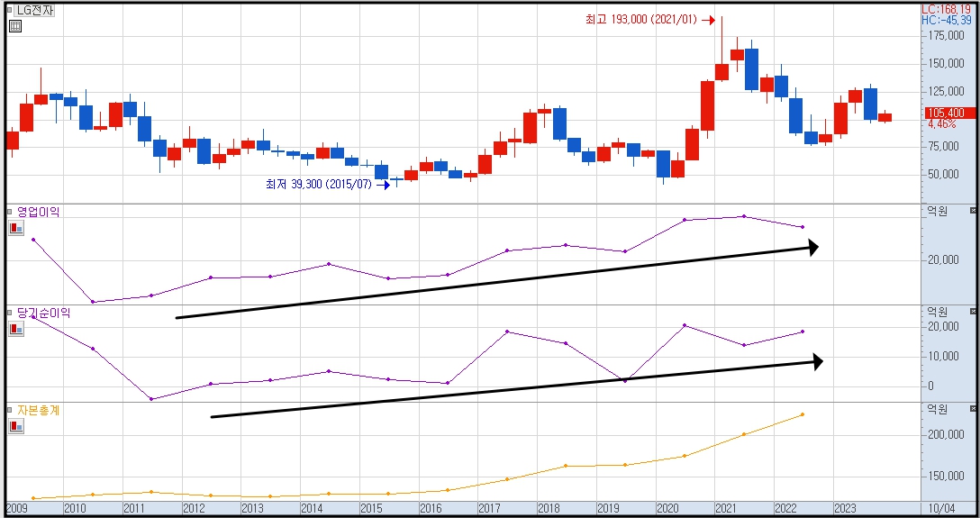
Task: Close the 자본총계 indicator panel
Action: [973, 409]
